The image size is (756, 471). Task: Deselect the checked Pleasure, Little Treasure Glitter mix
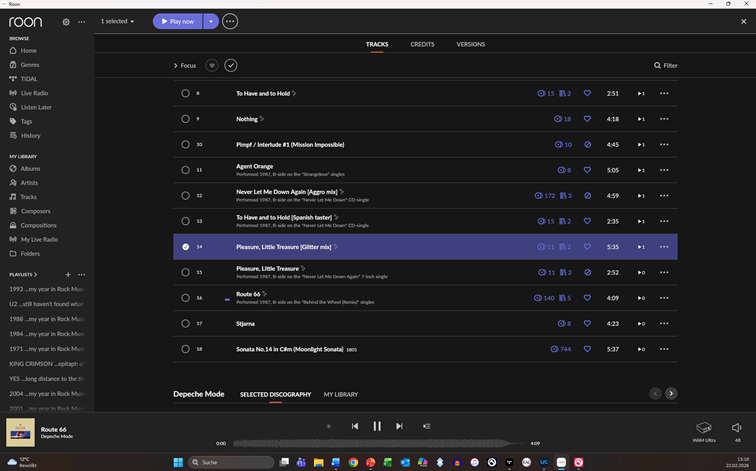tap(185, 246)
